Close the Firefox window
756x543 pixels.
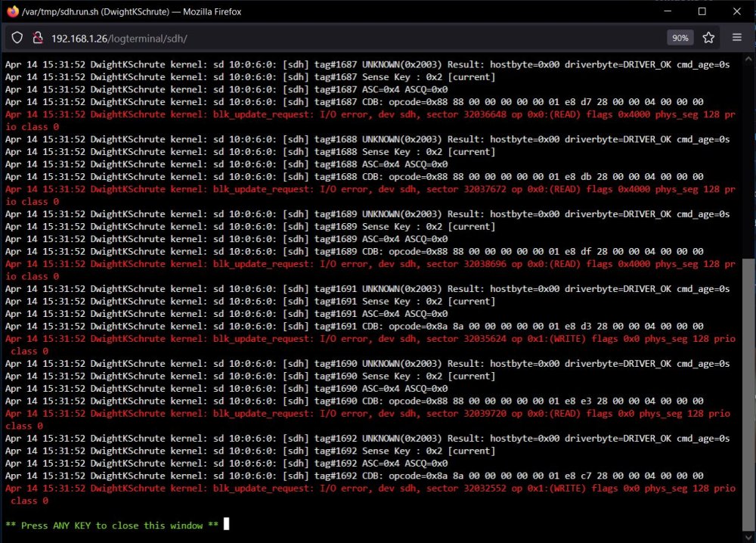736,11
